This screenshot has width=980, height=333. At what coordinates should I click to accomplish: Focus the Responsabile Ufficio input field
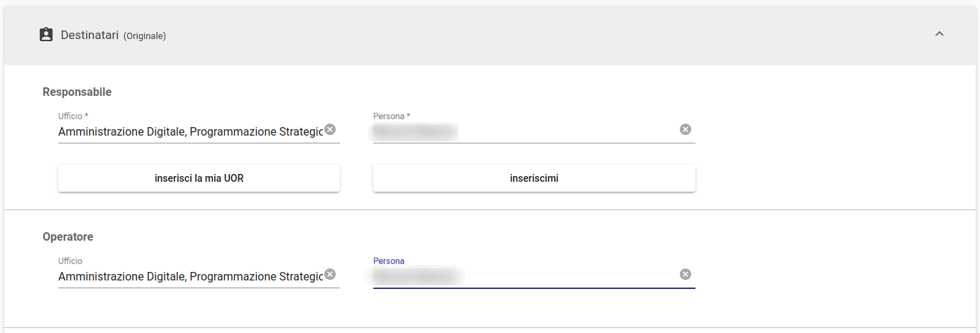[x=190, y=132]
